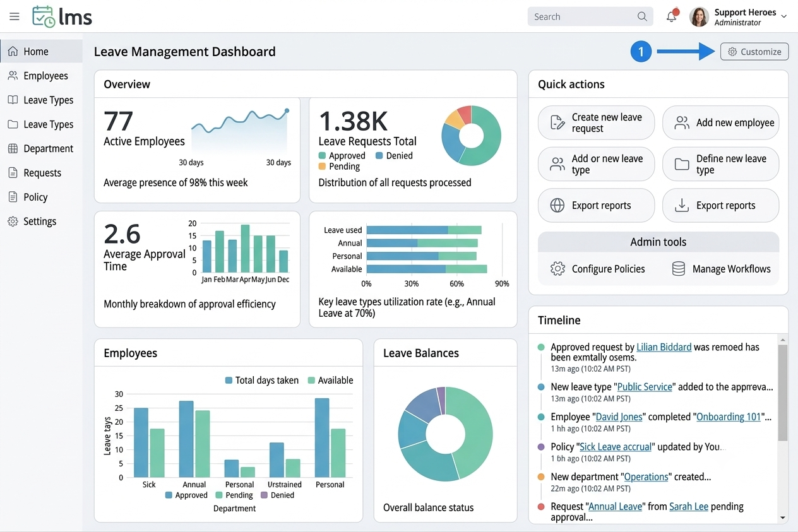Image resolution: width=798 pixels, height=532 pixels.
Task: Click the "22m ago (10:02 AM PST)" timestamp
Action: click(x=590, y=488)
